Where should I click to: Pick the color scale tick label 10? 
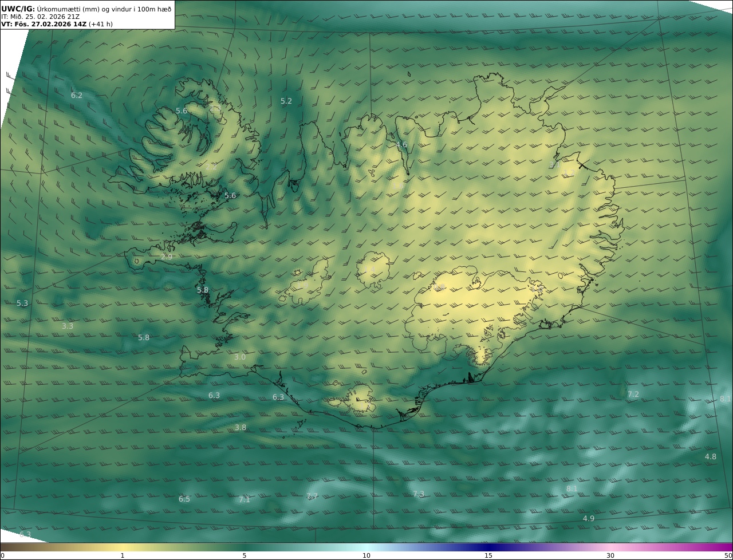pos(366,555)
